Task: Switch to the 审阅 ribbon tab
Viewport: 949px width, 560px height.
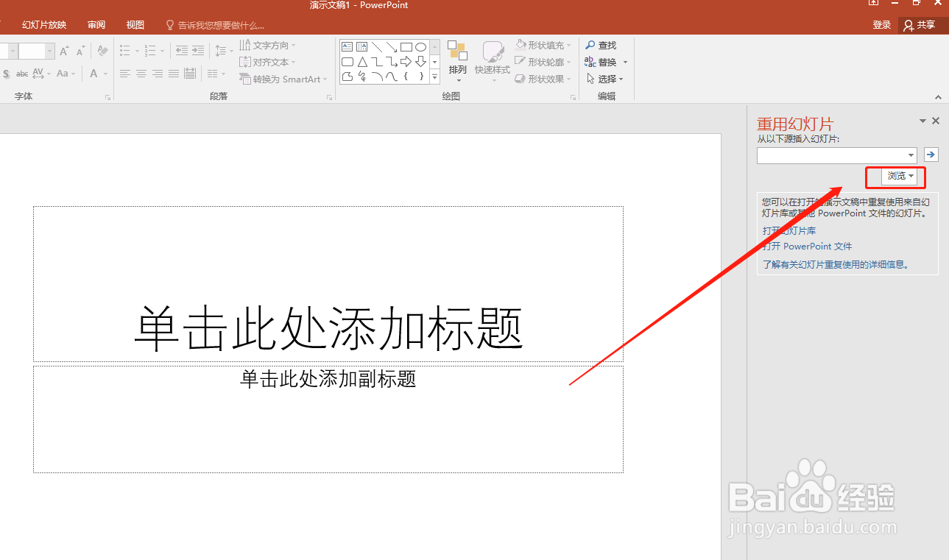Action: tap(96, 24)
